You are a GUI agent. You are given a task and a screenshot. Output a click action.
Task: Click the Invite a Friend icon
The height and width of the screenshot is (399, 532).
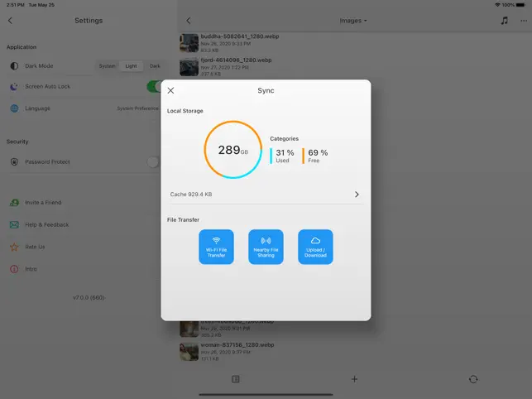[x=14, y=203]
